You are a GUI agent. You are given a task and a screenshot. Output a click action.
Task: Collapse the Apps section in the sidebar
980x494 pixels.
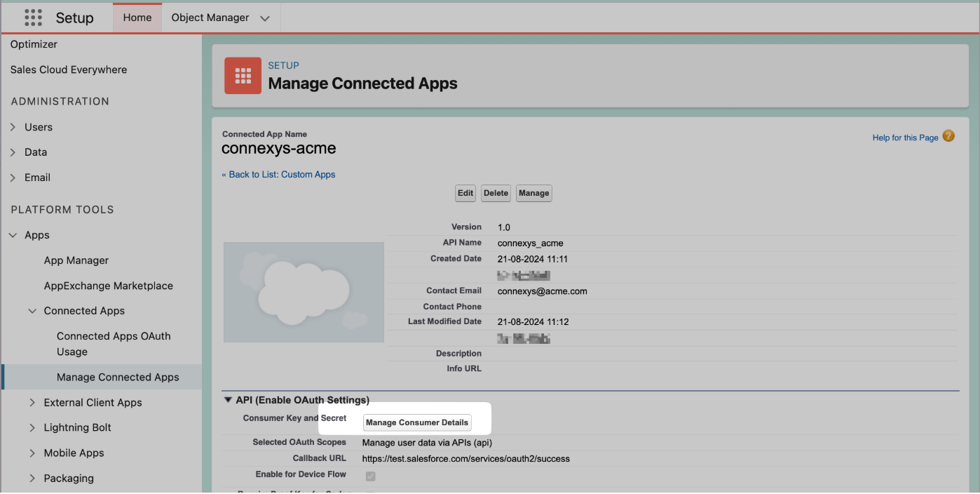(x=13, y=235)
